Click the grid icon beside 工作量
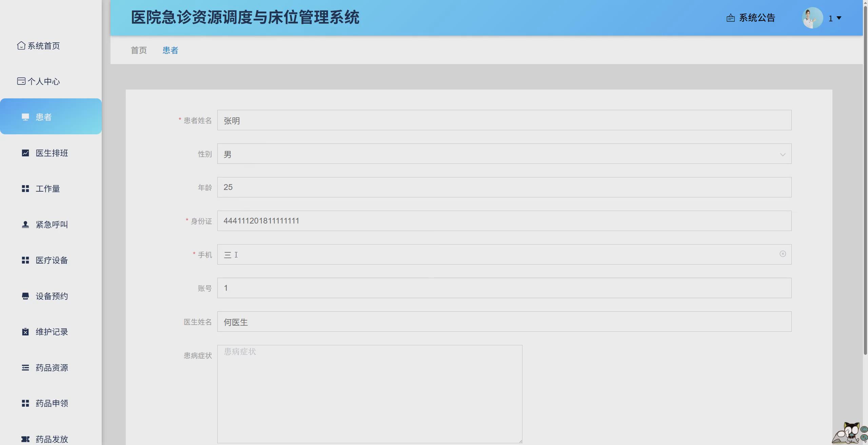This screenshot has width=868, height=445. point(25,189)
